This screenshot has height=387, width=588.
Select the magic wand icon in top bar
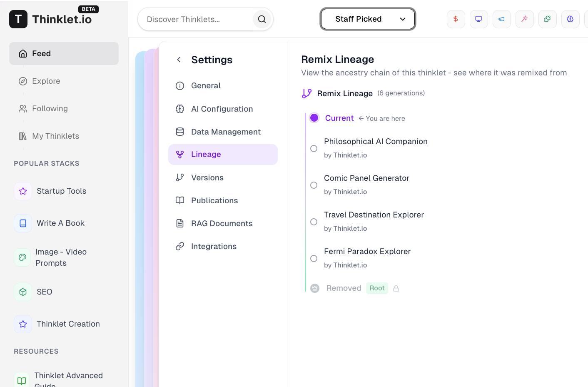click(524, 19)
